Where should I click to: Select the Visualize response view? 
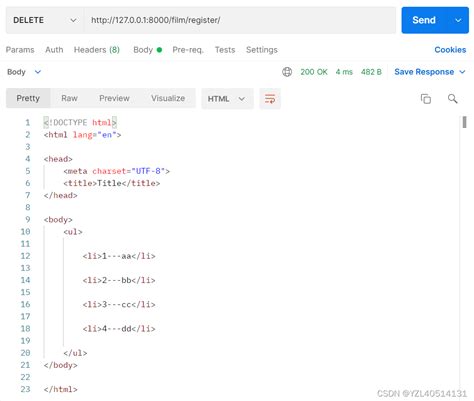(x=168, y=98)
